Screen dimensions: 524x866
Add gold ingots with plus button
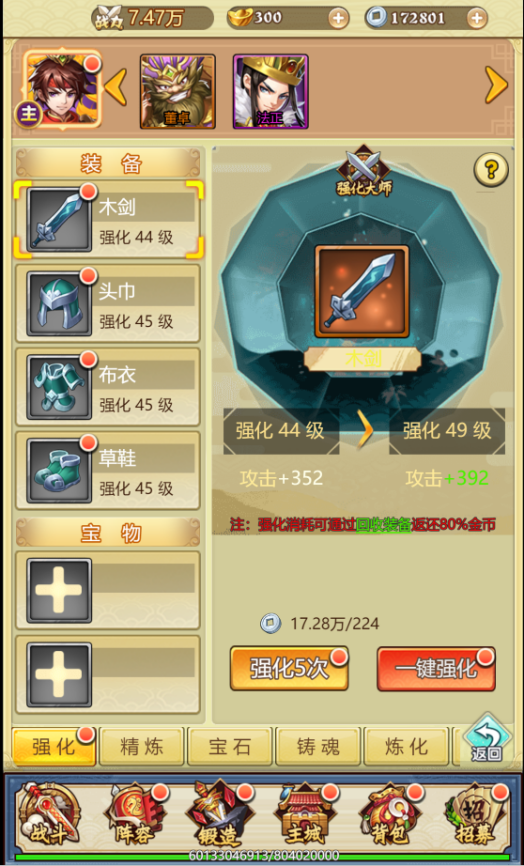(x=338, y=19)
